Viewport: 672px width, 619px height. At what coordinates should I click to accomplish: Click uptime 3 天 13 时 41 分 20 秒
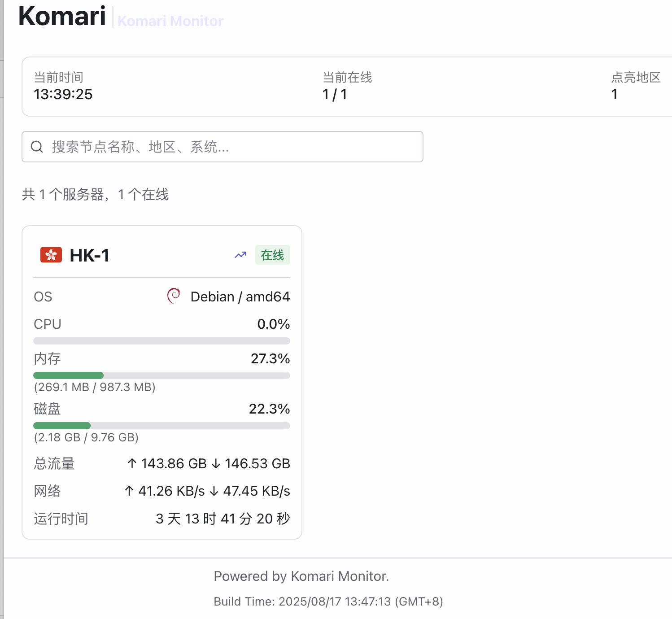click(x=223, y=519)
